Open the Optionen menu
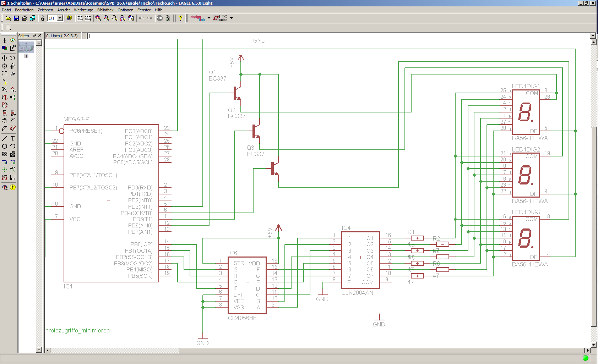598x364 pixels. click(x=125, y=10)
